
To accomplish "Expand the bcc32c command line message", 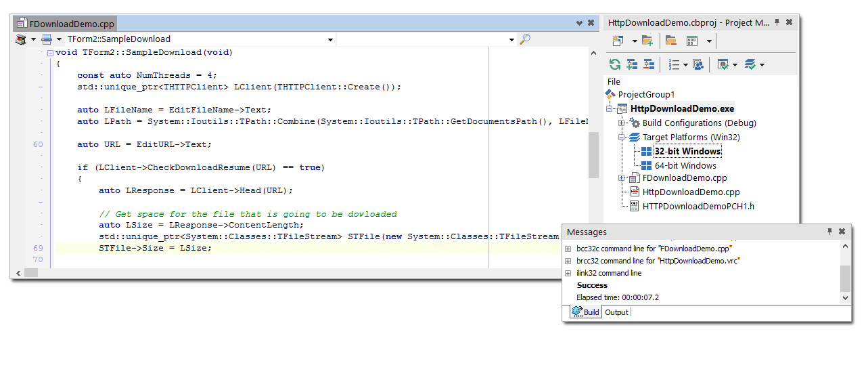I will coord(568,249).
